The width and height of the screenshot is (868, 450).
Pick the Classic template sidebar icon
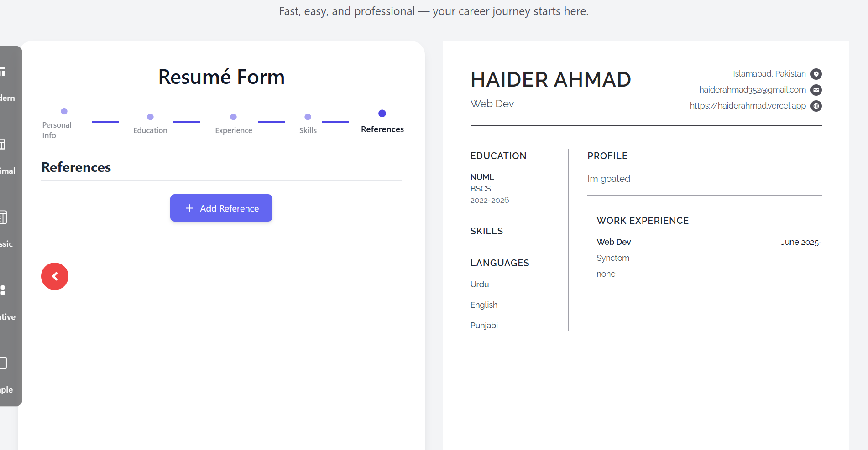(4, 218)
